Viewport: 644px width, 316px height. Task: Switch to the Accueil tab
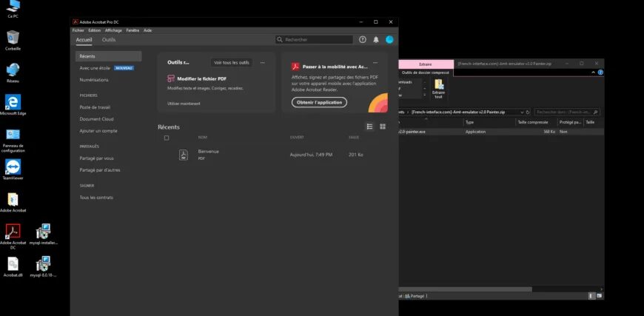pyautogui.click(x=84, y=40)
